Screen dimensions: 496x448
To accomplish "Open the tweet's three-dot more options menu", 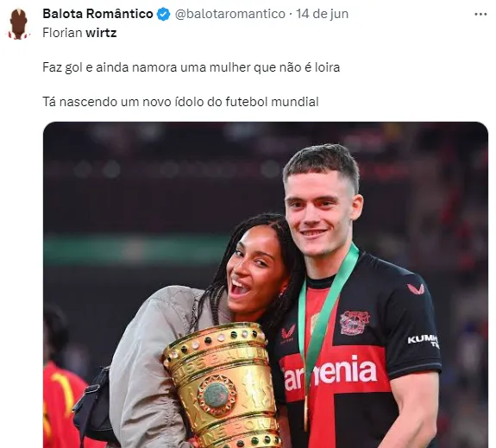I will coord(480,15).
